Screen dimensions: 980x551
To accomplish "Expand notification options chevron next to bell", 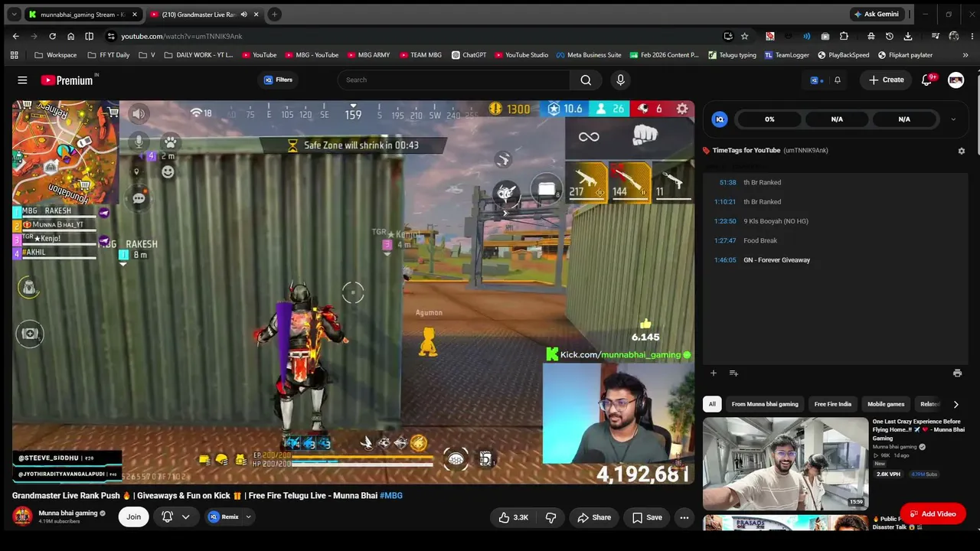I will pyautogui.click(x=185, y=517).
